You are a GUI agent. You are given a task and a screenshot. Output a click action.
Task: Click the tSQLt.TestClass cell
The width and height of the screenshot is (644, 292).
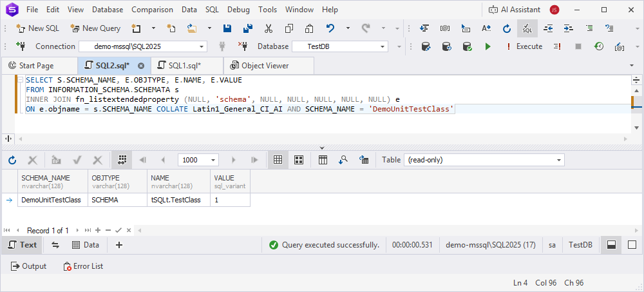pyautogui.click(x=178, y=200)
